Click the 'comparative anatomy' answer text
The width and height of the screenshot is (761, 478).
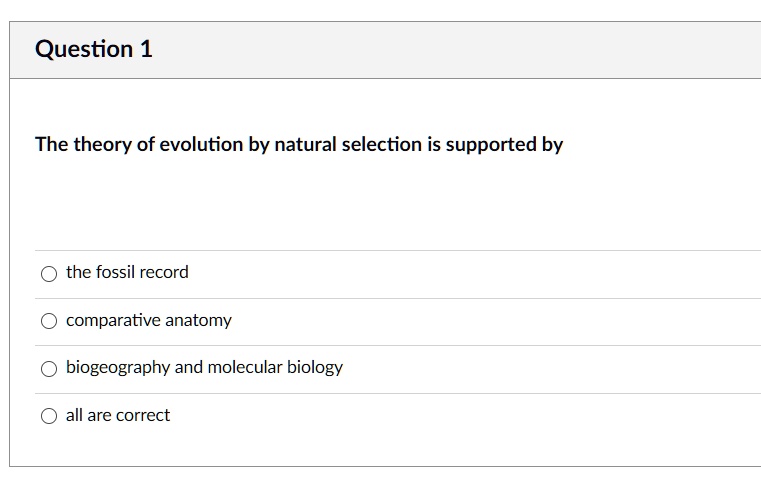click(x=149, y=320)
